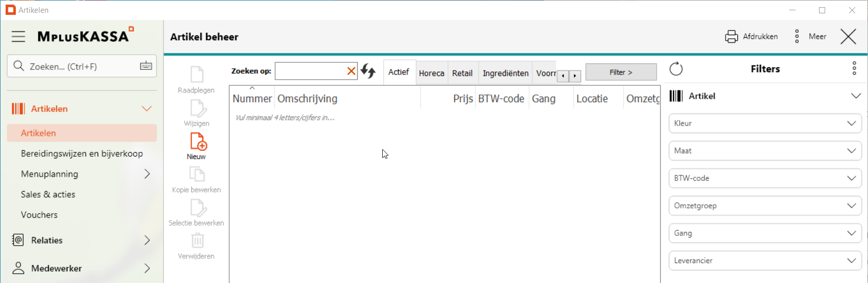Expand the Relaties section
868x283 pixels.
click(147, 240)
